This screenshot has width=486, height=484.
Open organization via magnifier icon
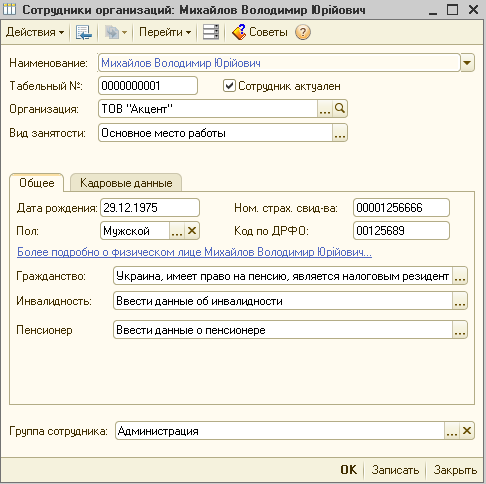pos(340,109)
